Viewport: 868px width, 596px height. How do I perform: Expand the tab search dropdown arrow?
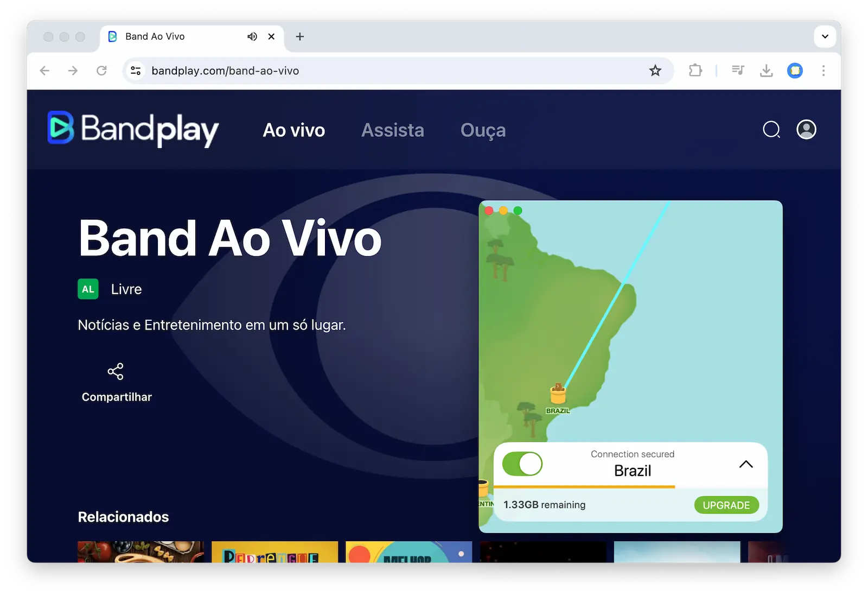point(825,36)
